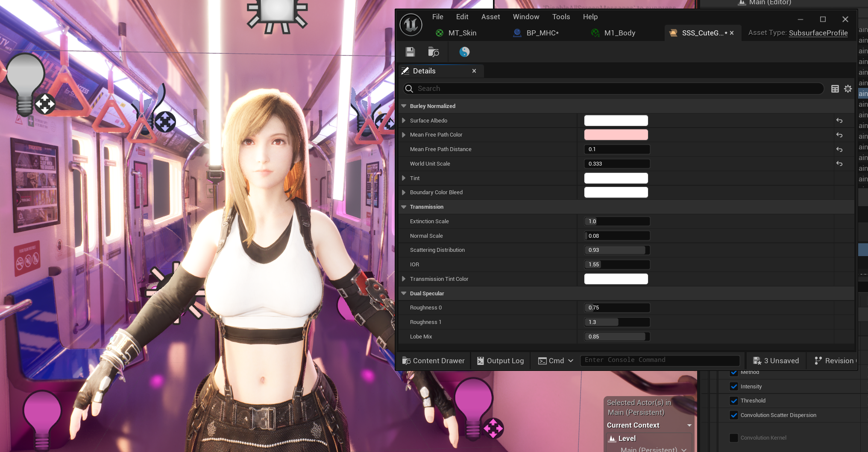This screenshot has height=452, width=868.
Task: Click the magenta move gizmo icon in viewport
Action: pos(493,428)
